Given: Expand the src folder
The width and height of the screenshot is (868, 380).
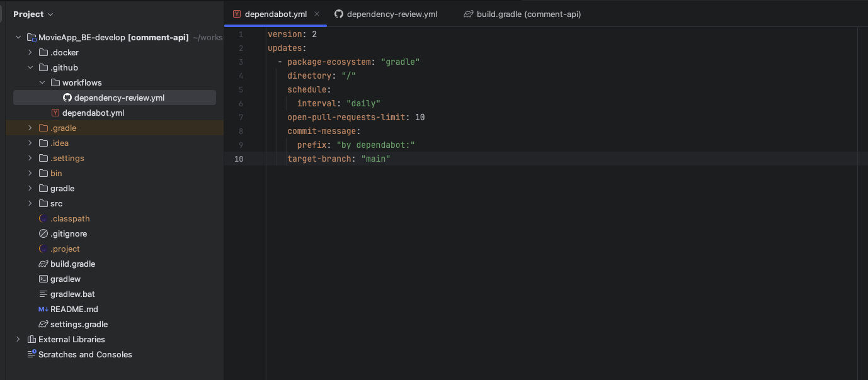Looking at the screenshot, I should click(x=30, y=203).
